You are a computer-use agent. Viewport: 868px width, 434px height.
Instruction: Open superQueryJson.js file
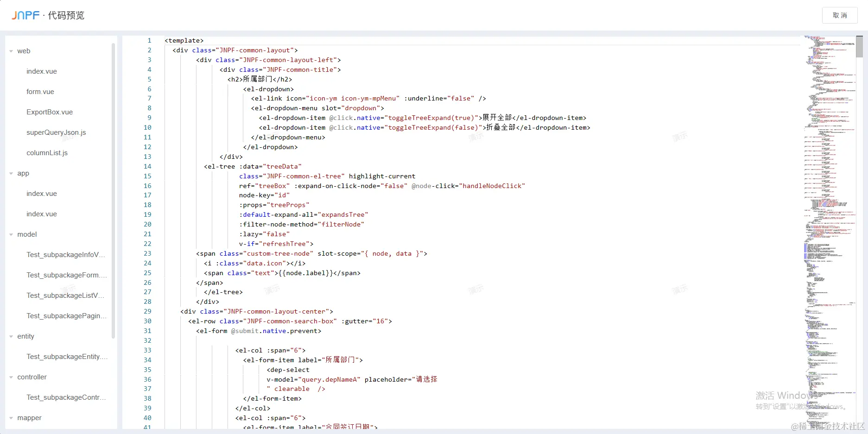pos(56,132)
